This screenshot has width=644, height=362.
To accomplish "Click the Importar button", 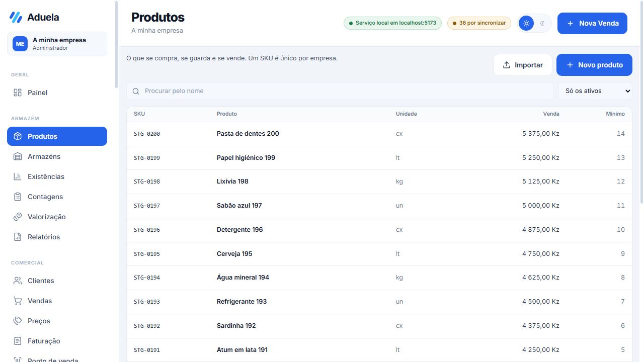I will click(523, 65).
